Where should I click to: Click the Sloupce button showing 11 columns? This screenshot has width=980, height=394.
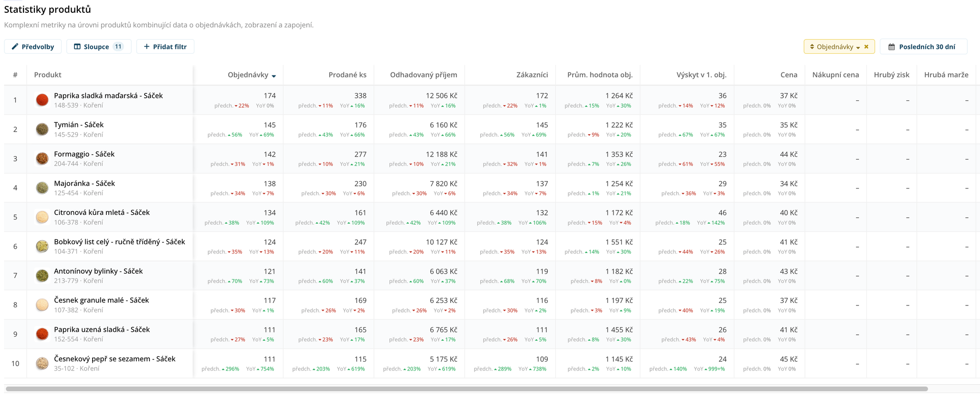pyautogui.click(x=98, y=46)
